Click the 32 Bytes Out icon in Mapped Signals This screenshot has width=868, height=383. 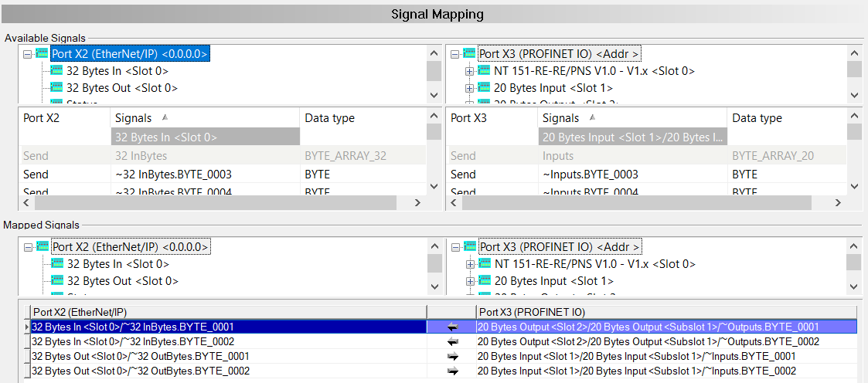tap(57, 280)
